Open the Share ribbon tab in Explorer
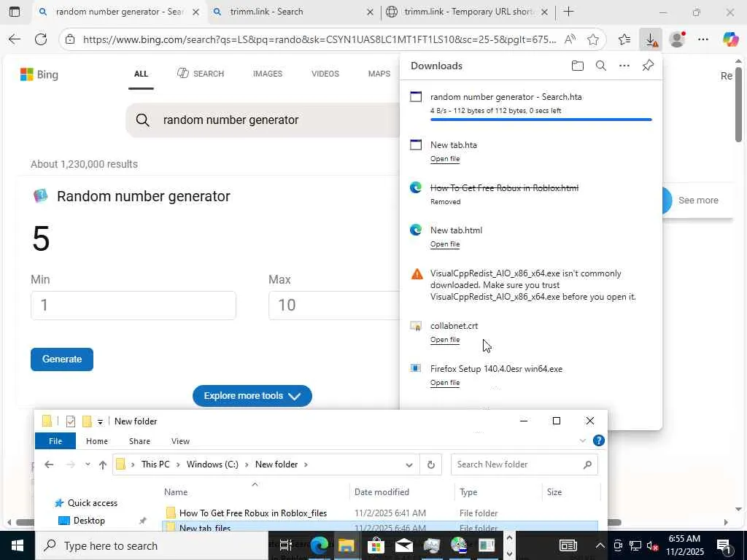This screenshot has width=747, height=560. pos(139,441)
